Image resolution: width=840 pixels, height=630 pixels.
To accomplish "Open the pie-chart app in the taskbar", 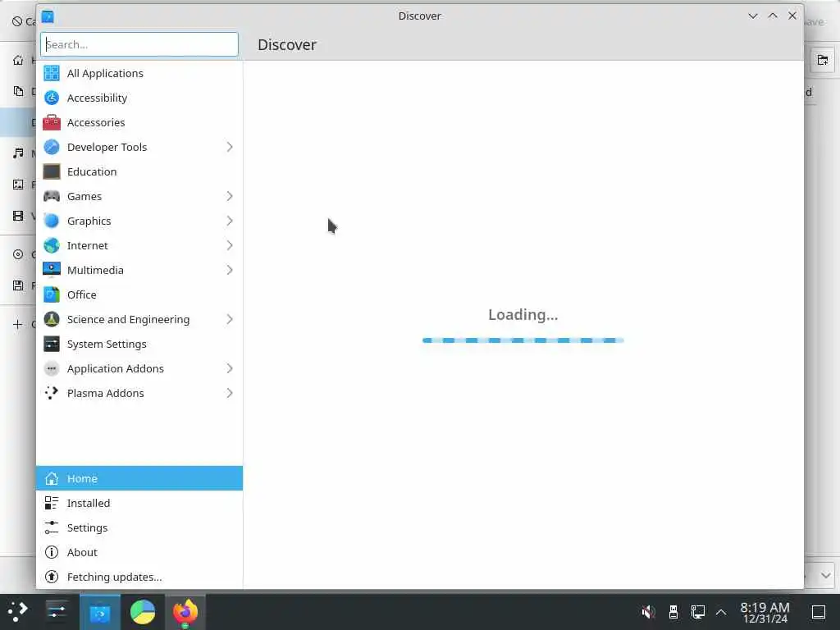I will click(143, 612).
